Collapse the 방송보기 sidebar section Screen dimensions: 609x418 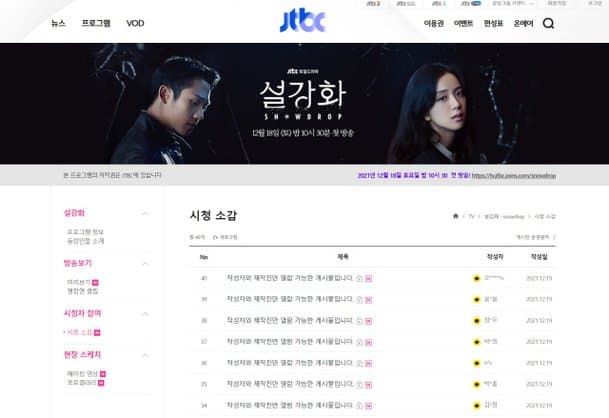pos(145,264)
